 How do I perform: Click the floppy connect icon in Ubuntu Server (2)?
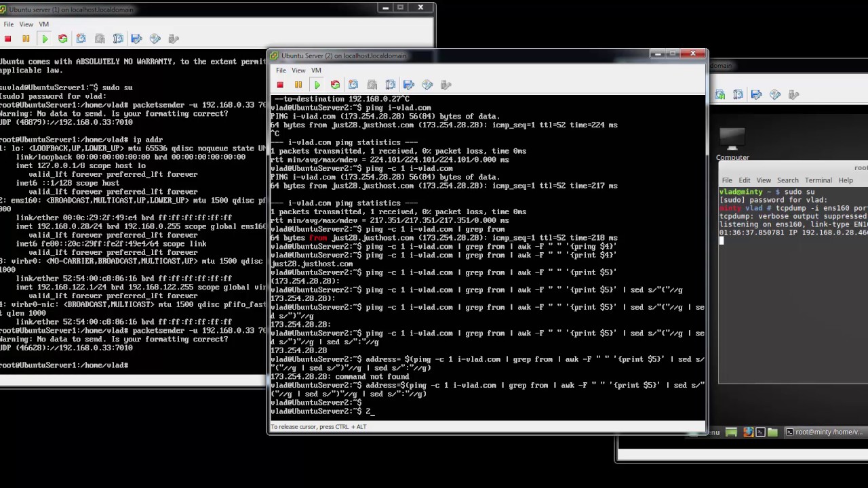tap(408, 85)
